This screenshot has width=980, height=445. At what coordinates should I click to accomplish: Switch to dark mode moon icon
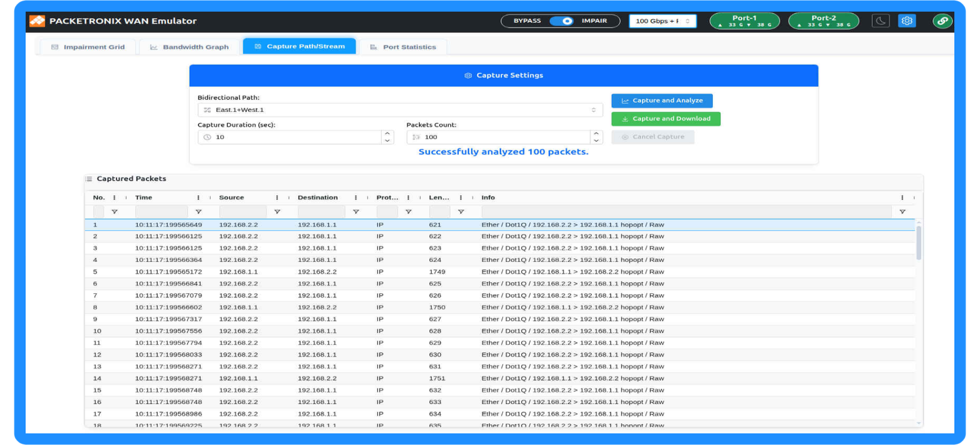click(x=880, y=21)
